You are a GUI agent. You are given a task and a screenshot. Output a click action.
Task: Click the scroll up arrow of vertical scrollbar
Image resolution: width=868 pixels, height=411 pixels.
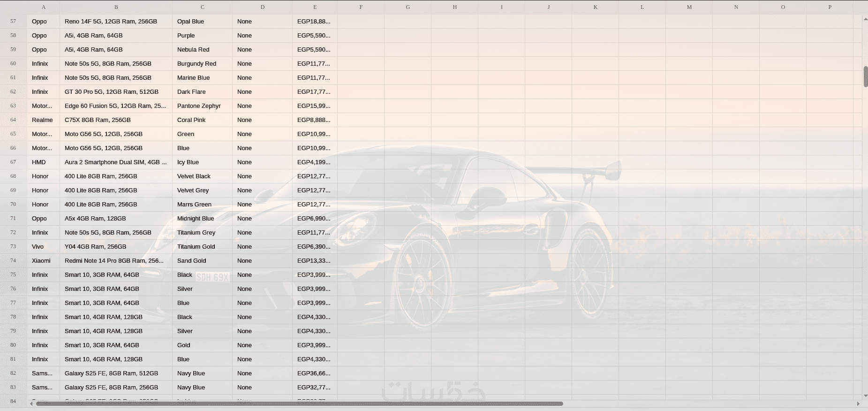click(865, 18)
